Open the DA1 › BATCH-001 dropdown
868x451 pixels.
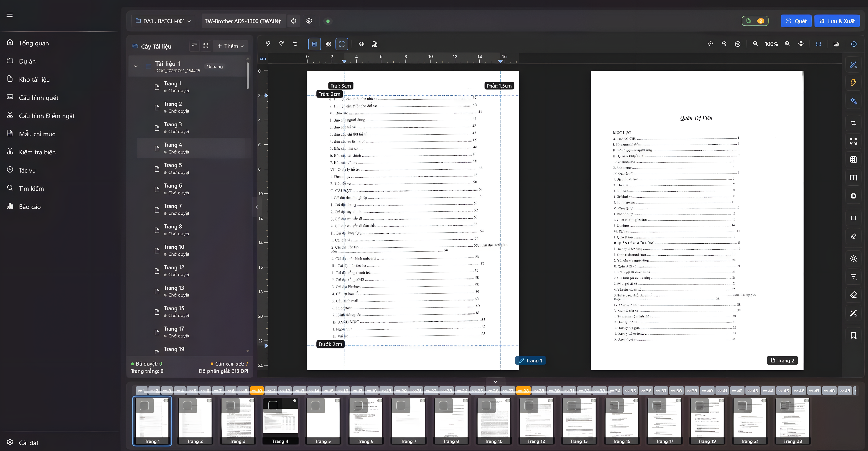[163, 21]
